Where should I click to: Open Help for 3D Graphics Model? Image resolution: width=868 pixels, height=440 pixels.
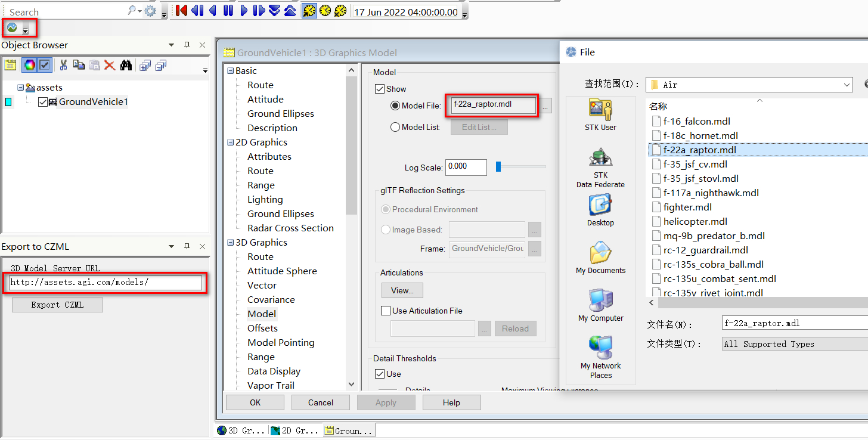click(x=452, y=402)
